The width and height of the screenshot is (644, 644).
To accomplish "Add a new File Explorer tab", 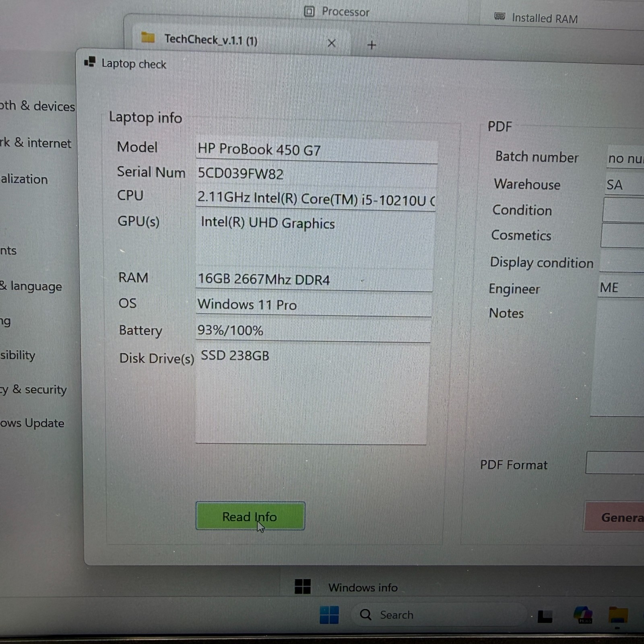I will coord(372,45).
